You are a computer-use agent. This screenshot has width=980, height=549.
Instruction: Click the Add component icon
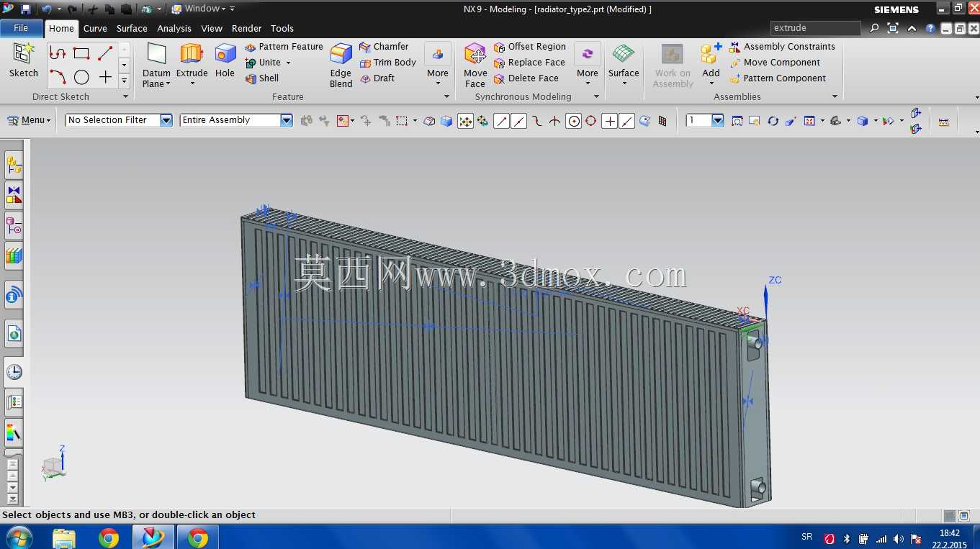coord(711,55)
